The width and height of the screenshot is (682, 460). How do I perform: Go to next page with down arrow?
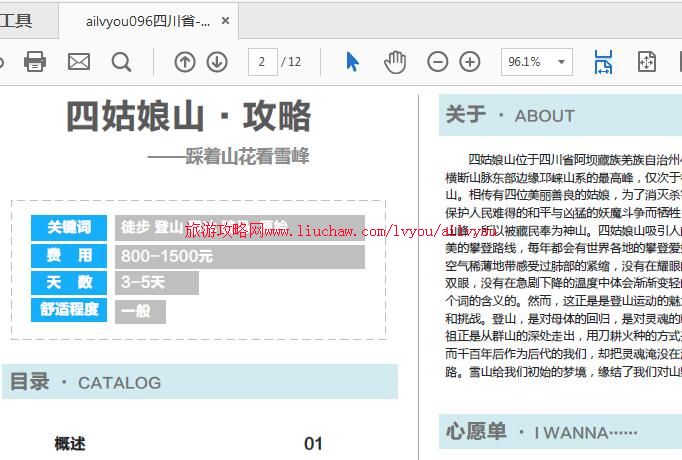217,62
